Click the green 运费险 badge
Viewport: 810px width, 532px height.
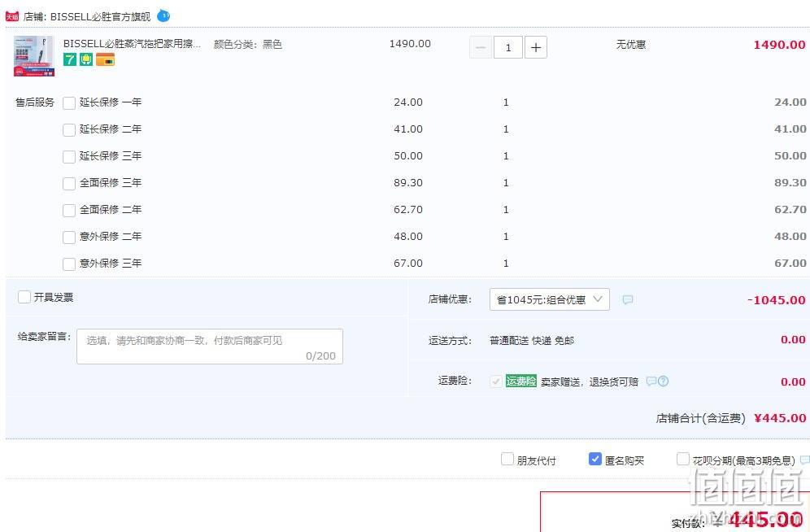click(520, 382)
